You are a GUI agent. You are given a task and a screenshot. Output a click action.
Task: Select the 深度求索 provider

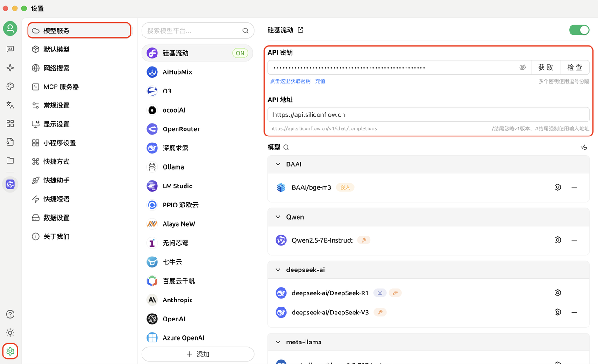pyautogui.click(x=197, y=148)
